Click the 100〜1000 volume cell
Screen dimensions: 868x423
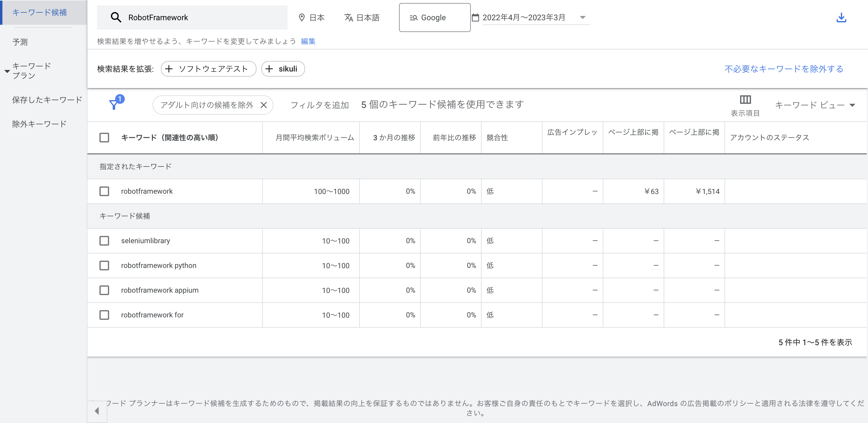coord(332,191)
